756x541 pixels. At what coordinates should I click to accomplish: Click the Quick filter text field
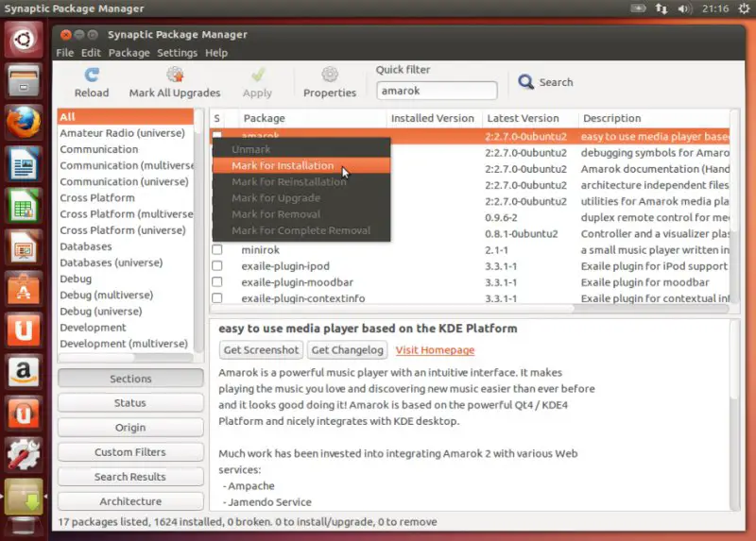coord(437,91)
